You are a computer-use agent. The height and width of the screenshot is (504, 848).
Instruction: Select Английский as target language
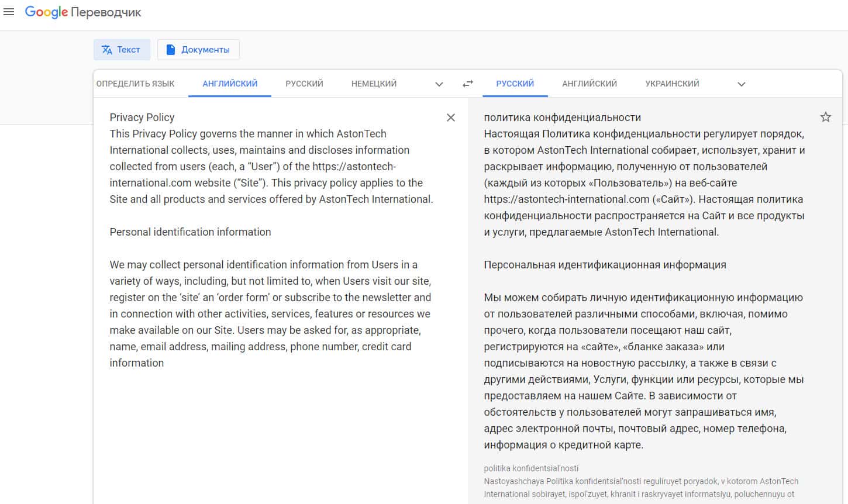point(590,84)
